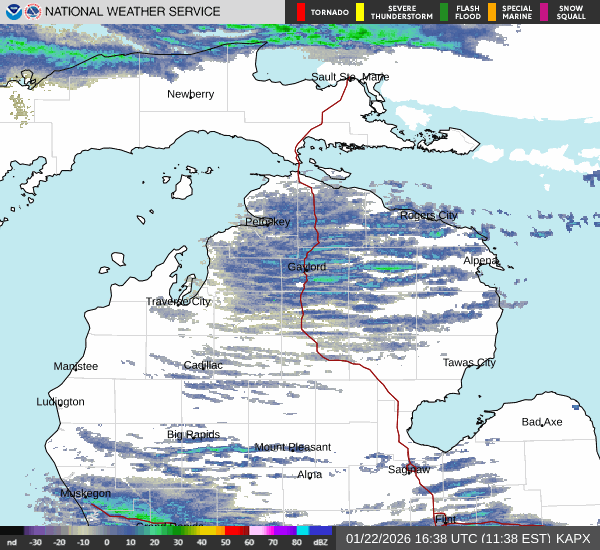Click the Newberry label in Upper Peninsula
Image resolution: width=600 pixels, height=550 pixels.
click(x=190, y=94)
